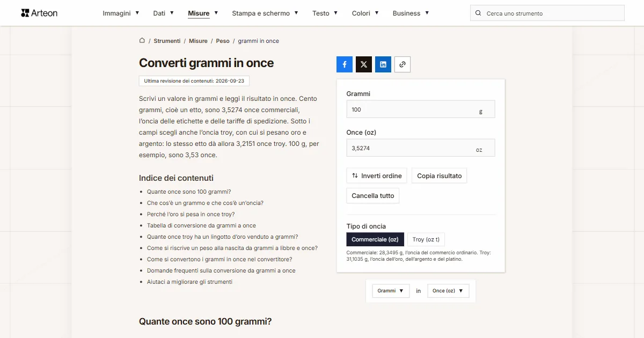Viewport: 644px width, 338px height.
Task: Open Strumenti breadcrumb link
Action: [x=167, y=41]
